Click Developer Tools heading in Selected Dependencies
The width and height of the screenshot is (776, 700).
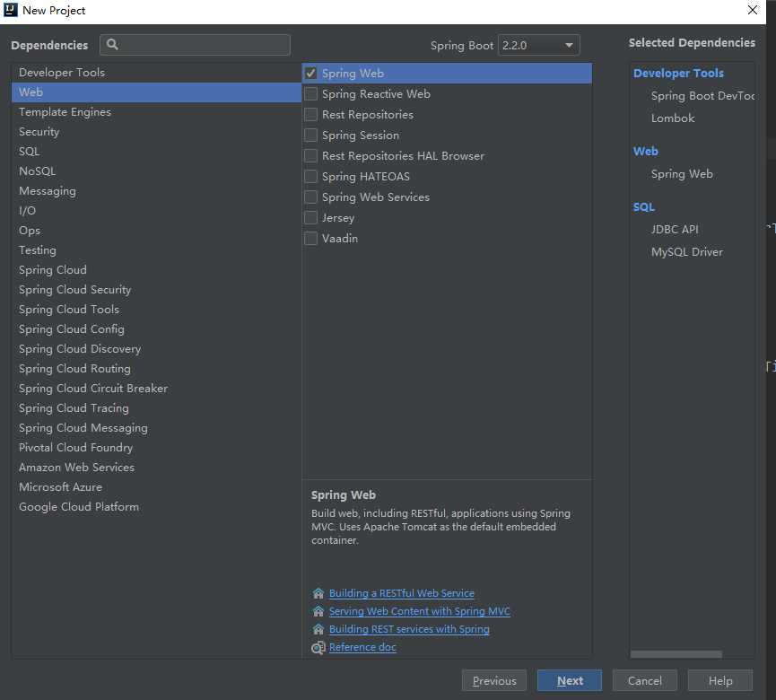click(678, 73)
